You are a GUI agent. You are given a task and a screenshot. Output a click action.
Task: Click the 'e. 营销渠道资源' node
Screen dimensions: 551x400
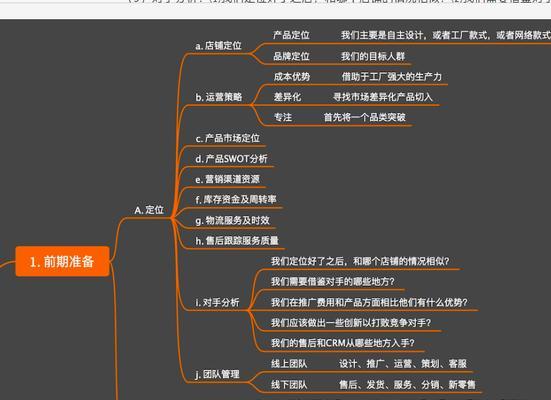228,179
